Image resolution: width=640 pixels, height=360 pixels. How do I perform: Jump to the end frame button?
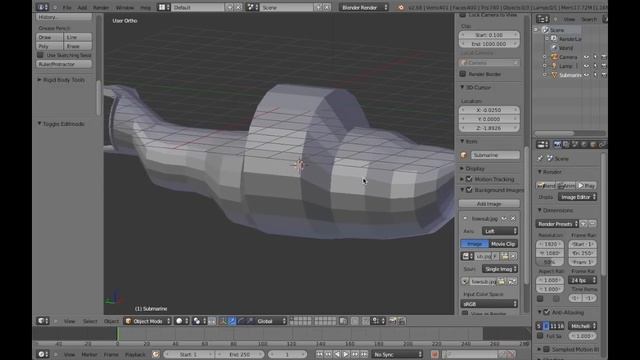tap(364, 355)
